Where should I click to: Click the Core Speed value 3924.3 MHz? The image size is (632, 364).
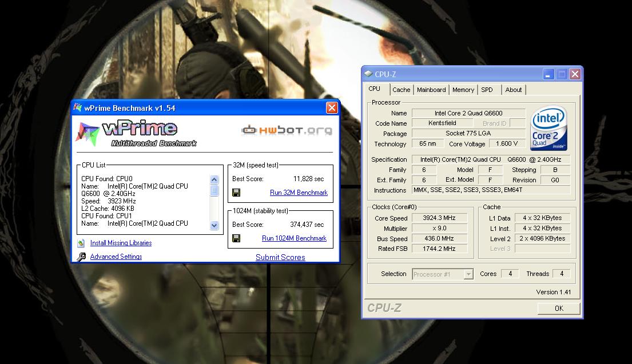[439, 218]
